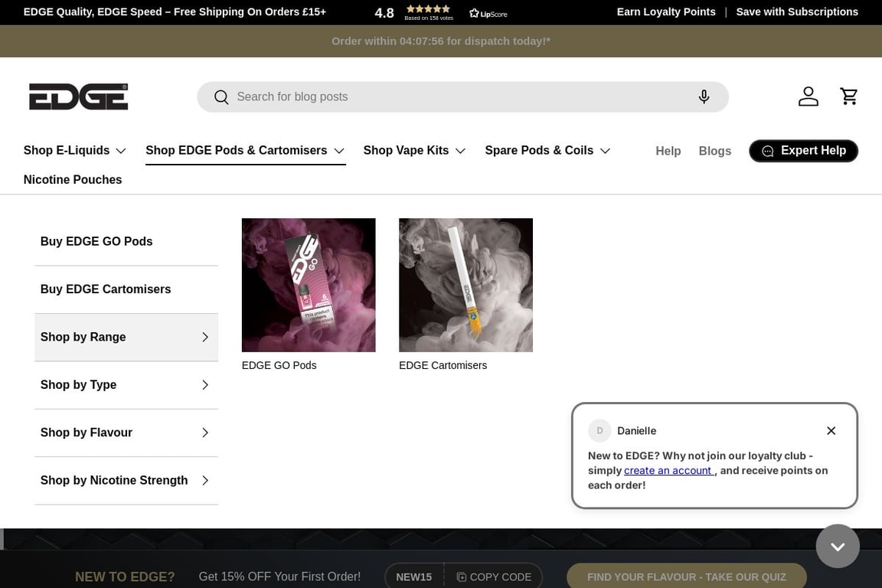Click the EDGE logo
The width and height of the screenshot is (882, 588).
coord(79,96)
